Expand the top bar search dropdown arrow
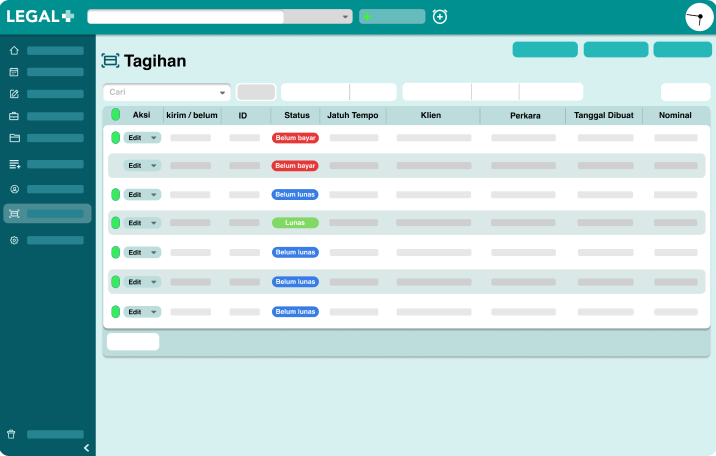The width and height of the screenshot is (716, 456). point(345,17)
